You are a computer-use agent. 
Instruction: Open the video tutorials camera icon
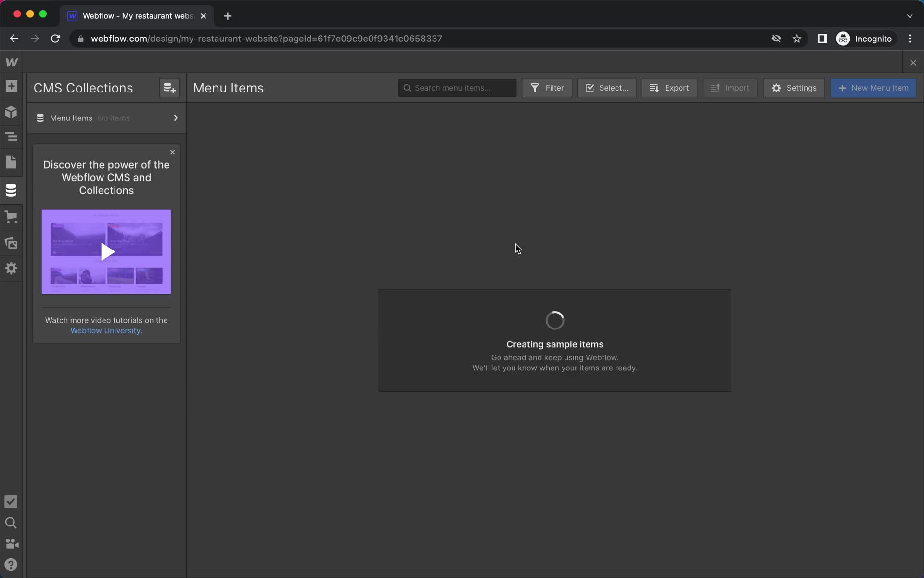click(12, 544)
